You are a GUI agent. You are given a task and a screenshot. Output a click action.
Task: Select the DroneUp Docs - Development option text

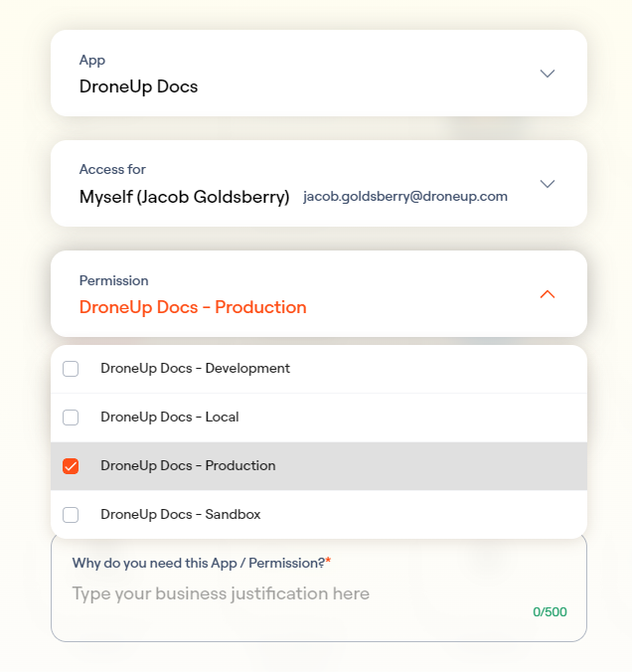pos(195,368)
